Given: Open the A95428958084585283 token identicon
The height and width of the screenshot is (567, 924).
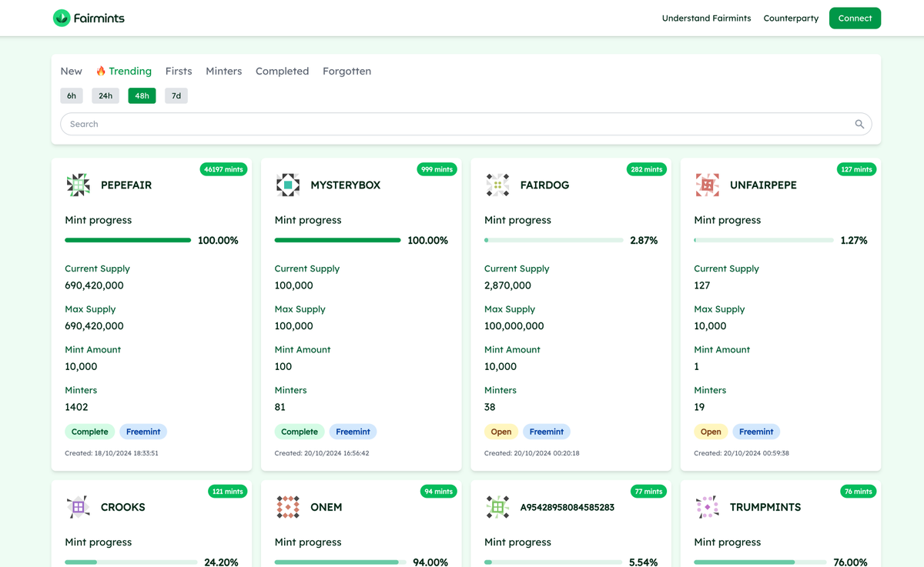Looking at the screenshot, I should 497,508.
